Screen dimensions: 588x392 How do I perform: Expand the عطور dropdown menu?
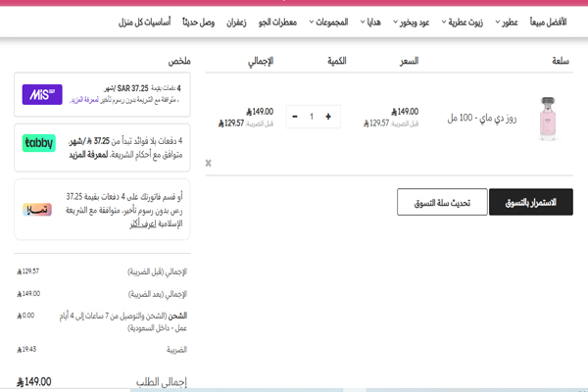[507, 23]
